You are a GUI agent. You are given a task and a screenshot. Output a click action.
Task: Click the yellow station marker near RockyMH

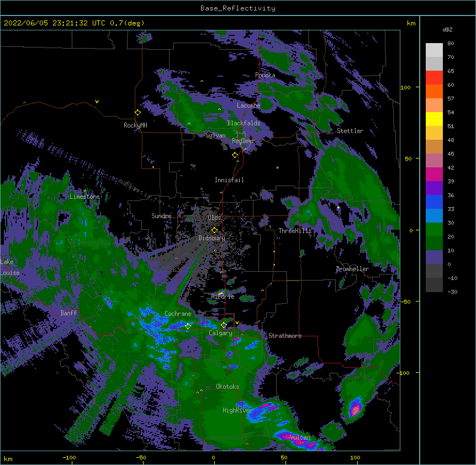pos(137,113)
